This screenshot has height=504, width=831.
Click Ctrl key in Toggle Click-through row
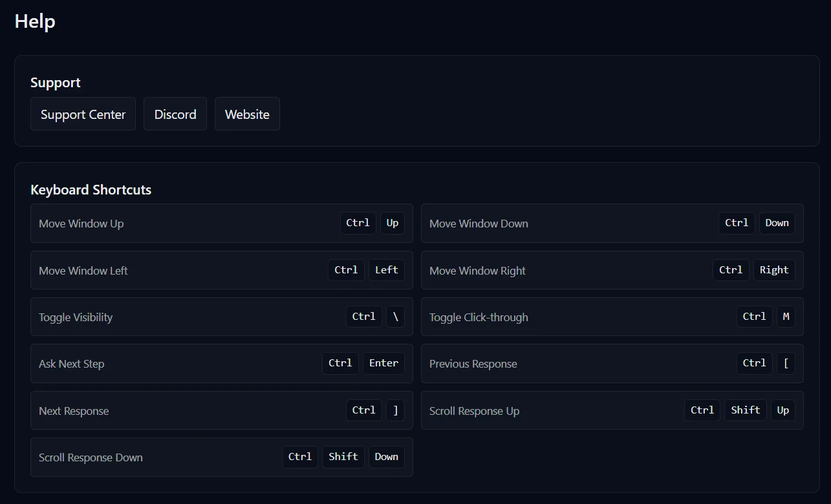tap(755, 317)
